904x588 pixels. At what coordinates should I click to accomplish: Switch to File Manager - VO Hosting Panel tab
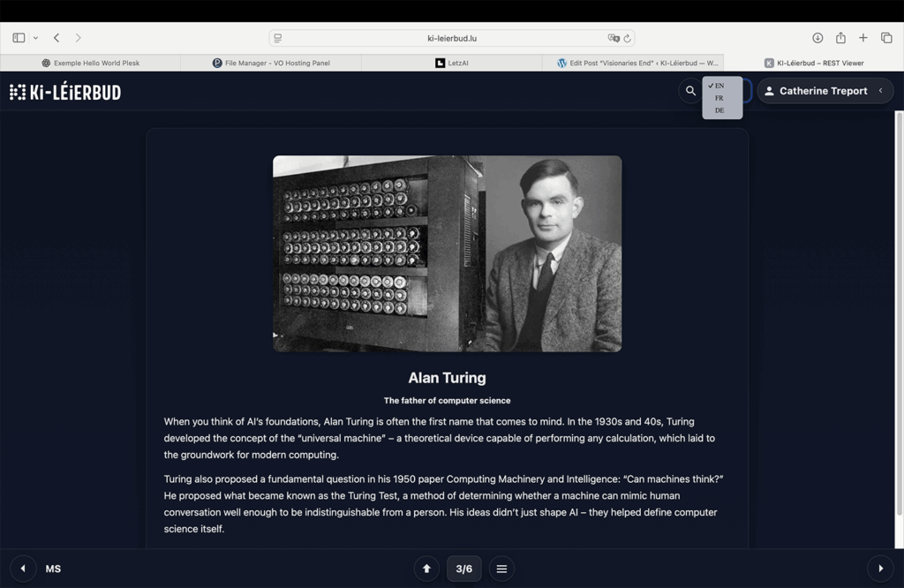click(271, 63)
